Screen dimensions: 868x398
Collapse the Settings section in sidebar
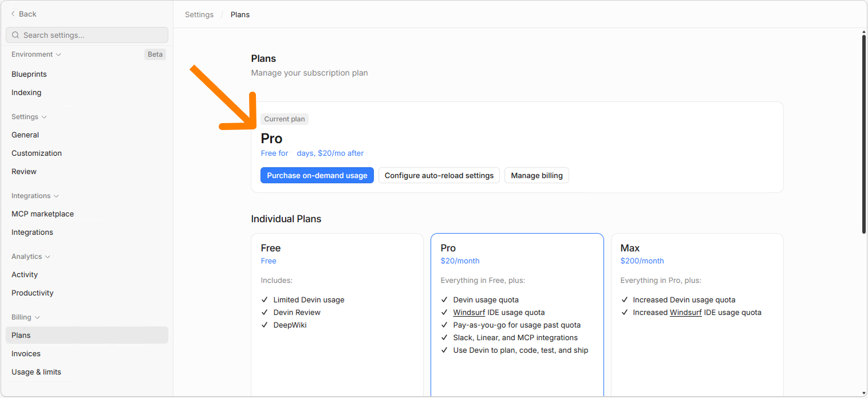[44, 116]
